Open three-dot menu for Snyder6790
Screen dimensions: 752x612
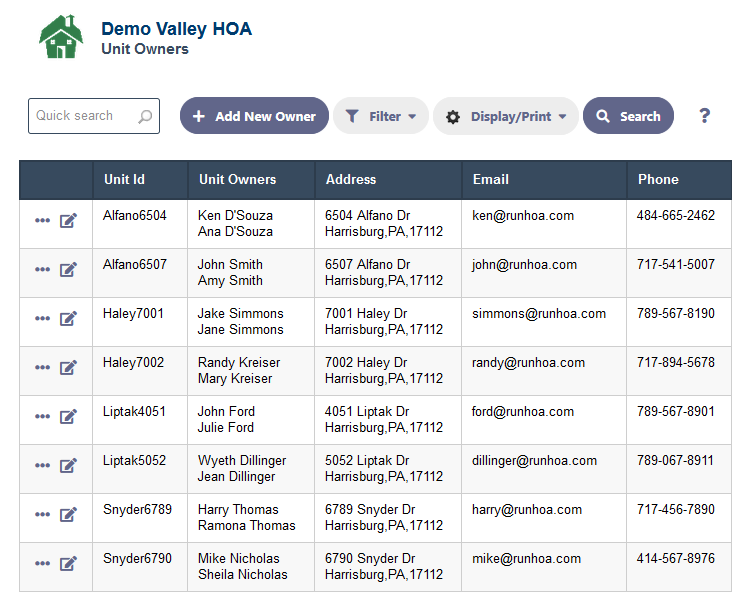point(42,563)
